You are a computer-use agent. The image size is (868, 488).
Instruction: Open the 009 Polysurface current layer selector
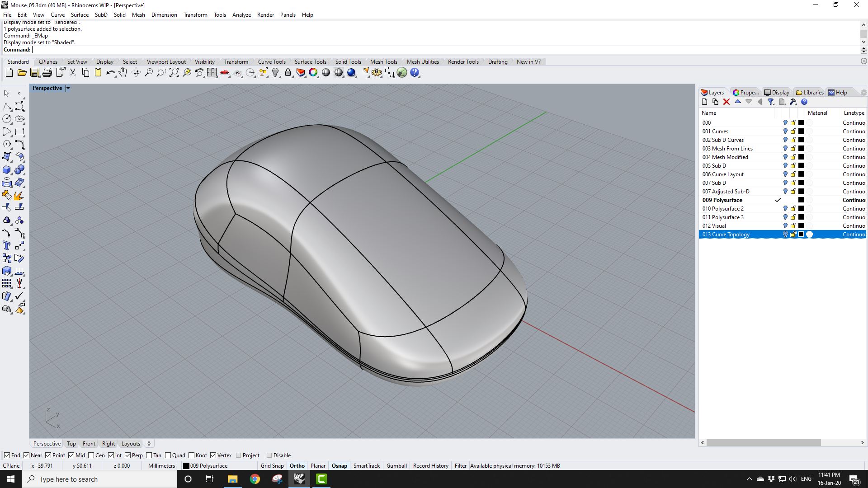tap(219, 466)
